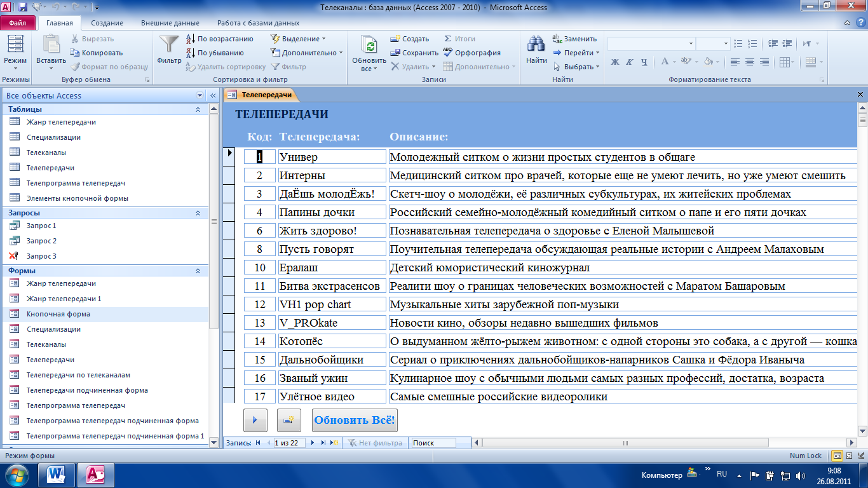Click the Вставить paste icon
Image resolution: width=868 pixels, height=488 pixels.
[x=51, y=44]
